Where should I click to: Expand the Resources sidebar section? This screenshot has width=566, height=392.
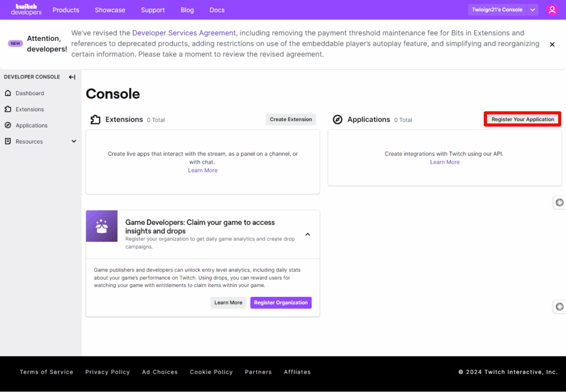click(73, 141)
